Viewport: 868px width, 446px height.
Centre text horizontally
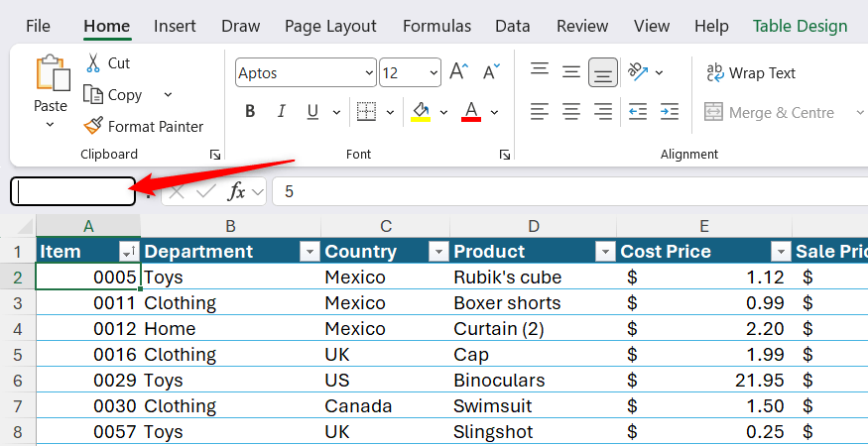click(570, 112)
